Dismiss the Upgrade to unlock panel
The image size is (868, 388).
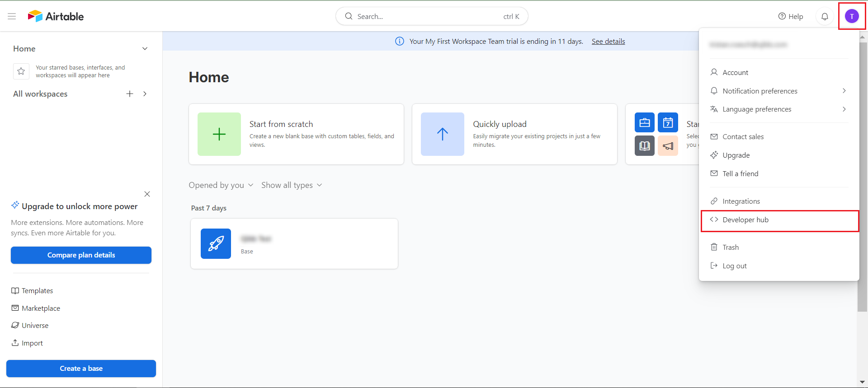[x=147, y=194]
